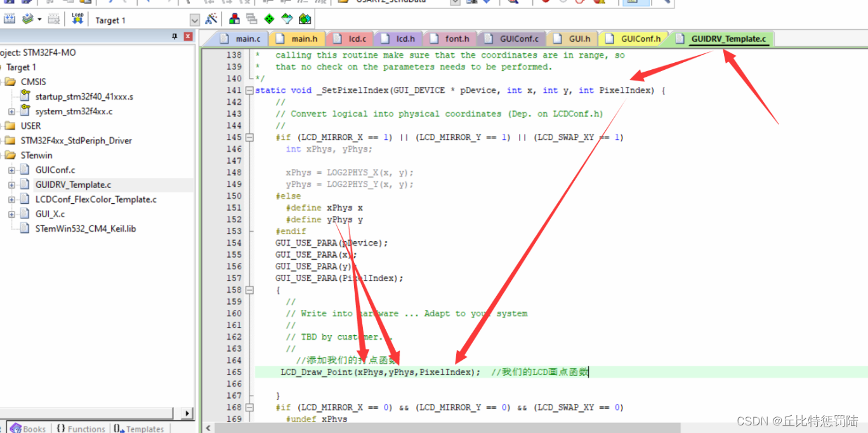The image size is (868, 433).
Task: Click the green diamond Manage Run-Time Environment icon
Action: [270, 19]
